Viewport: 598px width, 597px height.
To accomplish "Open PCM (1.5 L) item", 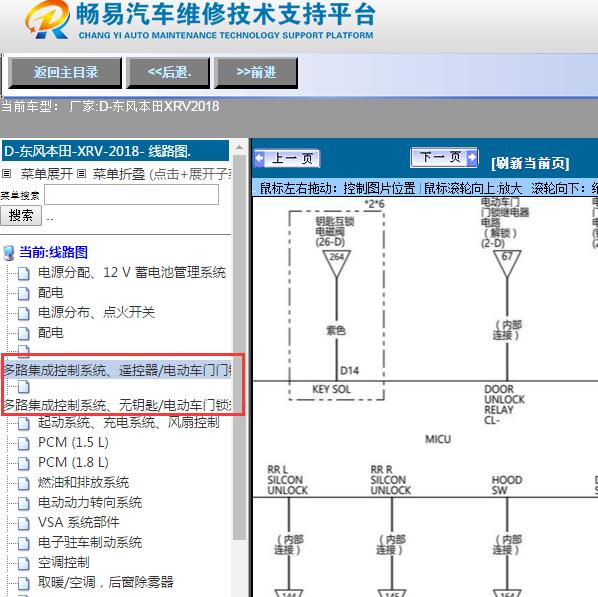I will click(73, 443).
